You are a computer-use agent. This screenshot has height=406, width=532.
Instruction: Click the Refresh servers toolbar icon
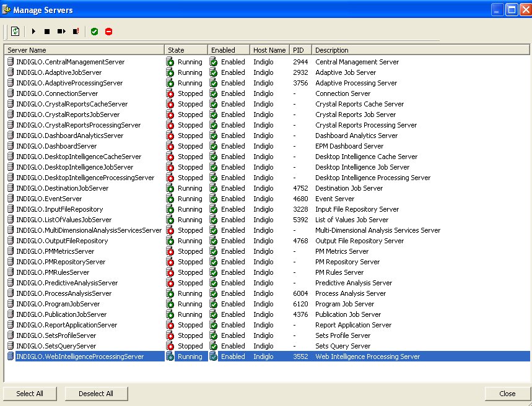tap(15, 31)
